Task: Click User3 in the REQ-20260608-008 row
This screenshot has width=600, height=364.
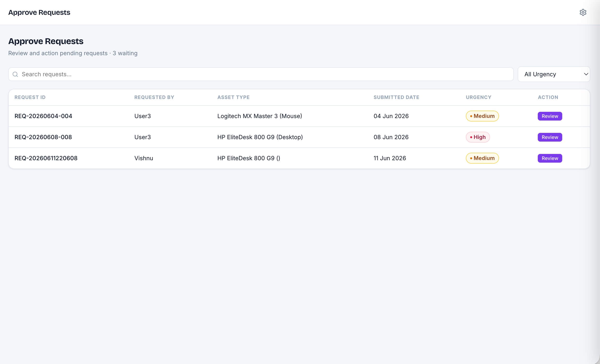Action: pyautogui.click(x=142, y=137)
